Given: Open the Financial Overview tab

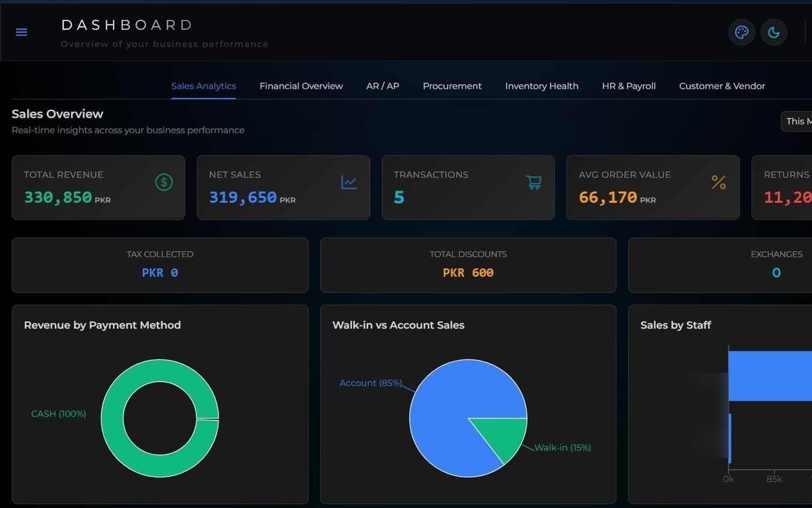Looking at the screenshot, I should [x=301, y=86].
